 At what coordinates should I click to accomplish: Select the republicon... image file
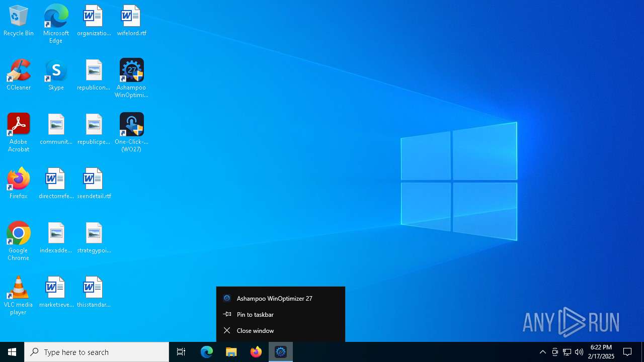tap(94, 75)
